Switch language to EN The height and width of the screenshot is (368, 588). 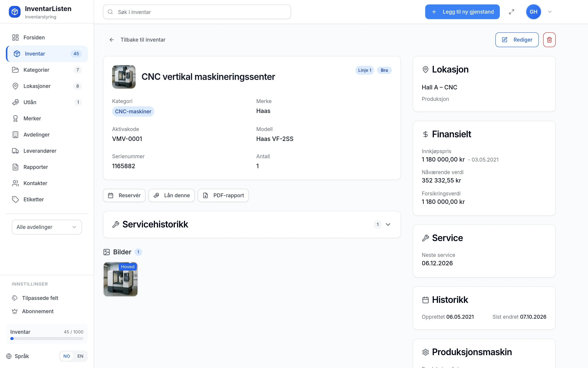pyautogui.click(x=80, y=356)
